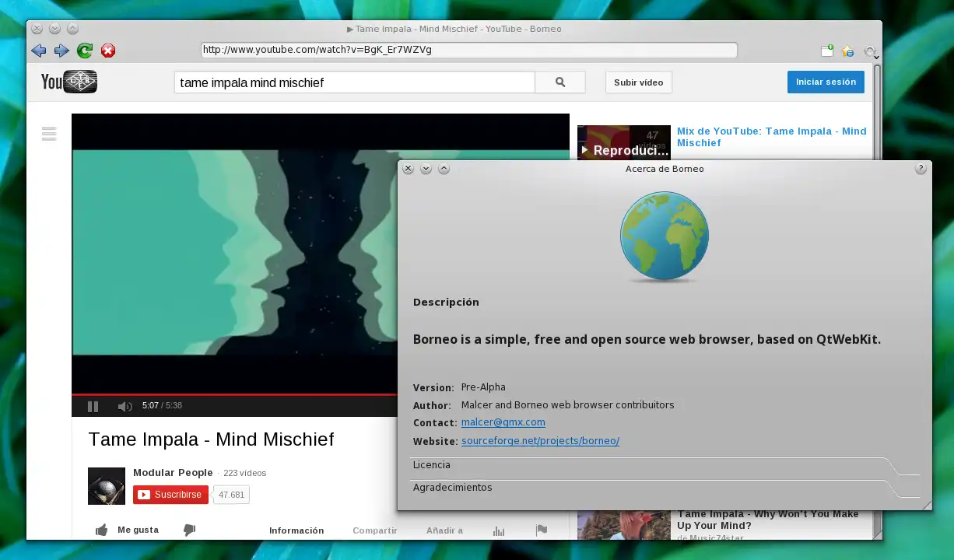The image size is (954, 560).
Task: Switch to the Información tab
Action: click(x=296, y=530)
